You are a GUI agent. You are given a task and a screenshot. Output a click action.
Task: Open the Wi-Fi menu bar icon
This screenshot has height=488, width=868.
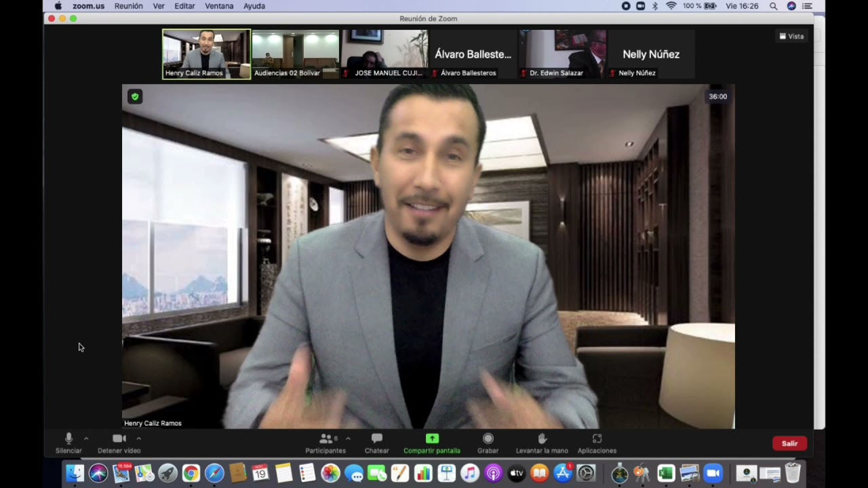point(671,6)
